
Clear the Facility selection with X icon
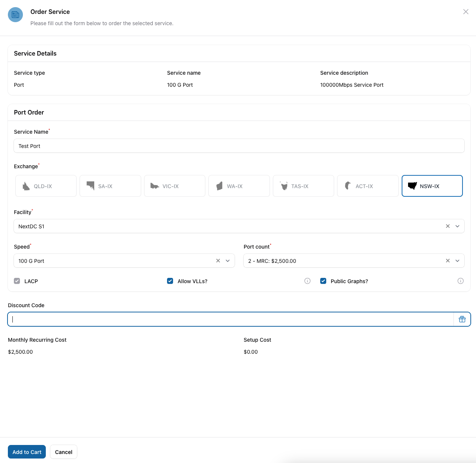pyautogui.click(x=447, y=226)
